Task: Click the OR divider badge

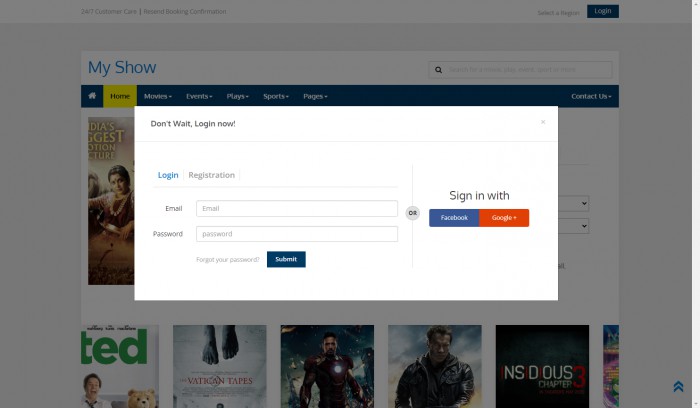Action: pyautogui.click(x=412, y=213)
